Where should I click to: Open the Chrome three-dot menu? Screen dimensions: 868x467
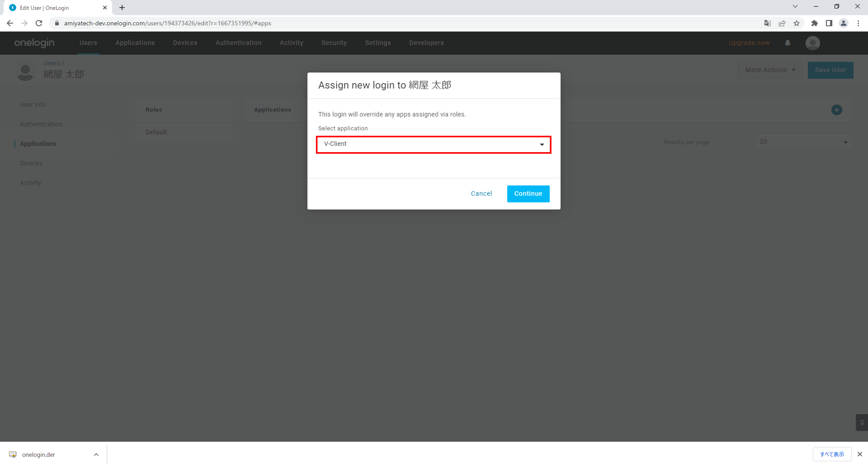858,23
